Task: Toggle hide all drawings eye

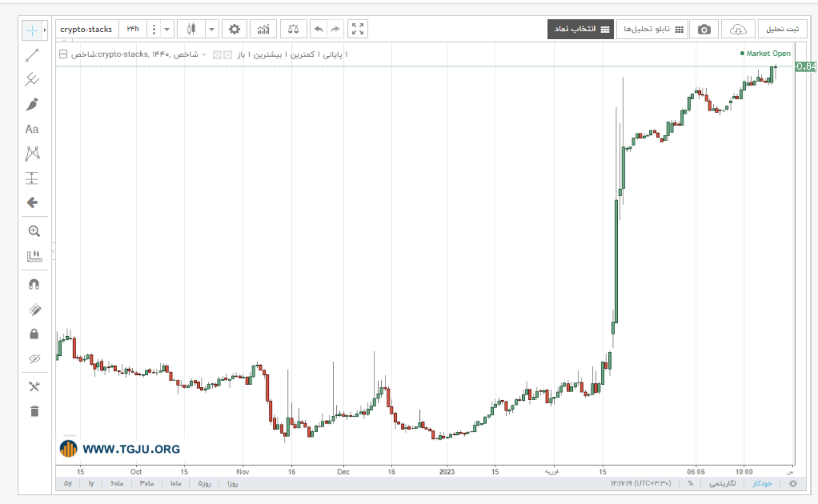Action: pyautogui.click(x=34, y=359)
